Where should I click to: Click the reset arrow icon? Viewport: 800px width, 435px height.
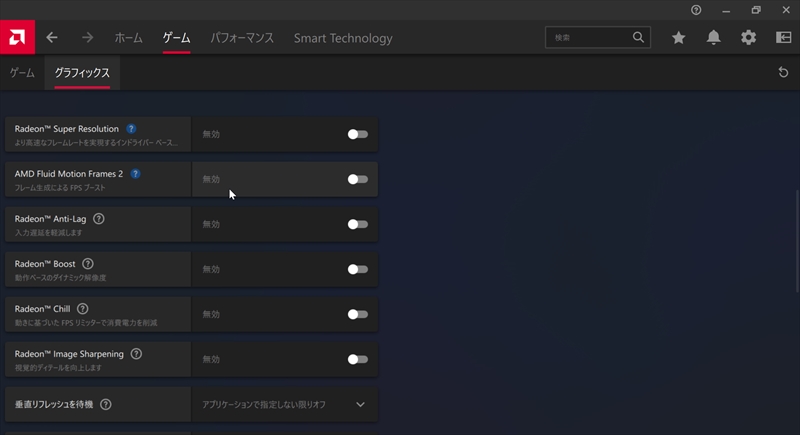783,72
